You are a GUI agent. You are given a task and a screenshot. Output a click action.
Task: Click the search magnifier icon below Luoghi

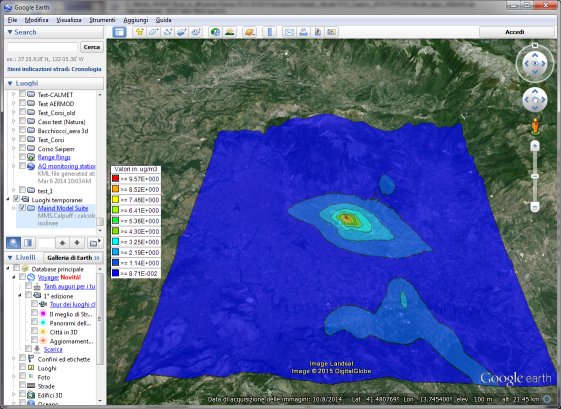click(13, 243)
